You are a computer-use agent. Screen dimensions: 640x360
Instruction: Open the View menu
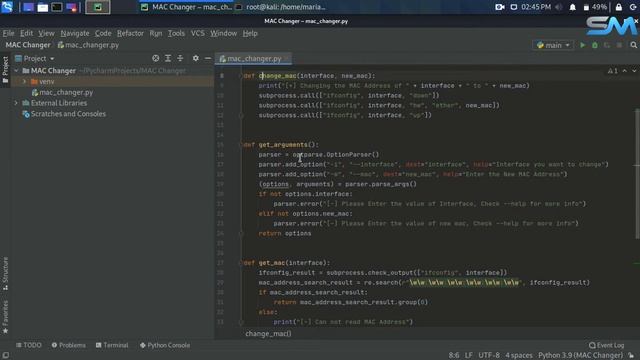click(x=46, y=33)
